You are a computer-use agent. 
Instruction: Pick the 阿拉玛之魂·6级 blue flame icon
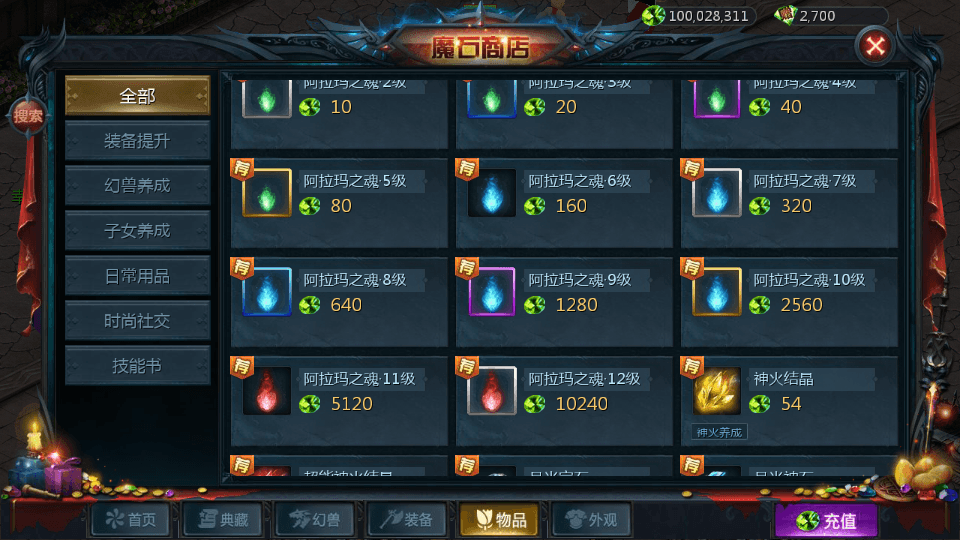(x=492, y=193)
